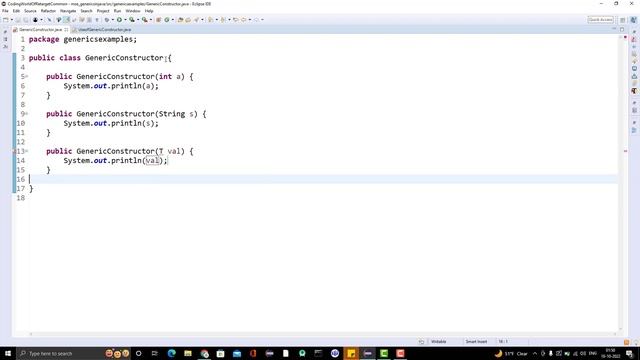The width and height of the screenshot is (640, 360).
Task: Click the error marker on line 13
Action: [x=14, y=151]
